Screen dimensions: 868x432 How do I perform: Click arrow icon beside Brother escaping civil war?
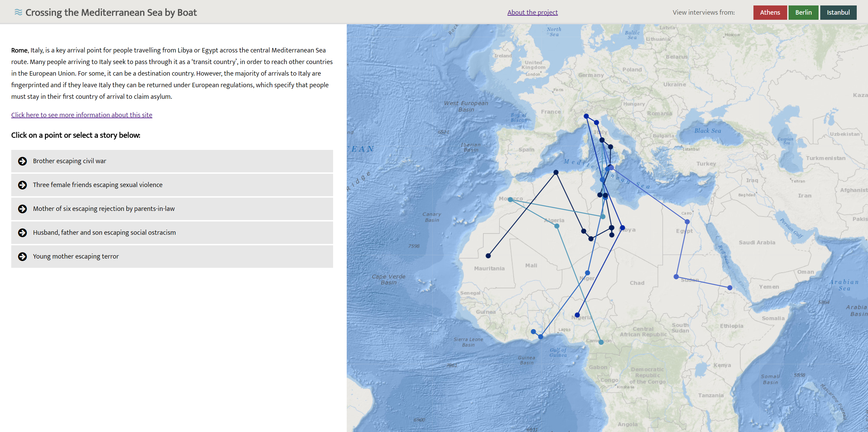[23, 161]
